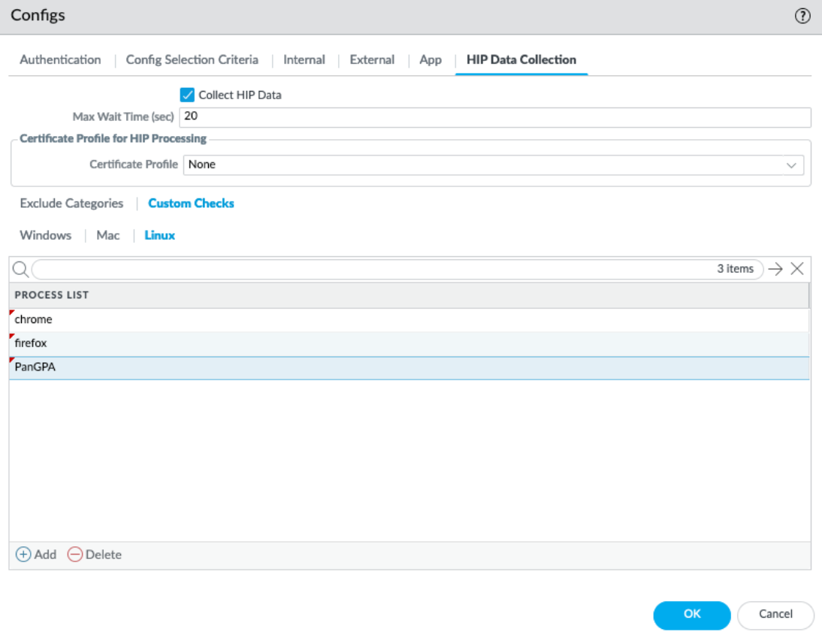Viewport: 822px width, 644px height.
Task: Uncheck the Collect HIP Data checkbox
Action: pyautogui.click(x=187, y=95)
